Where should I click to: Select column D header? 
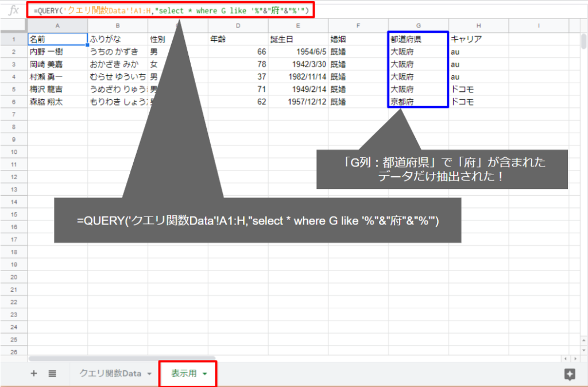point(238,25)
